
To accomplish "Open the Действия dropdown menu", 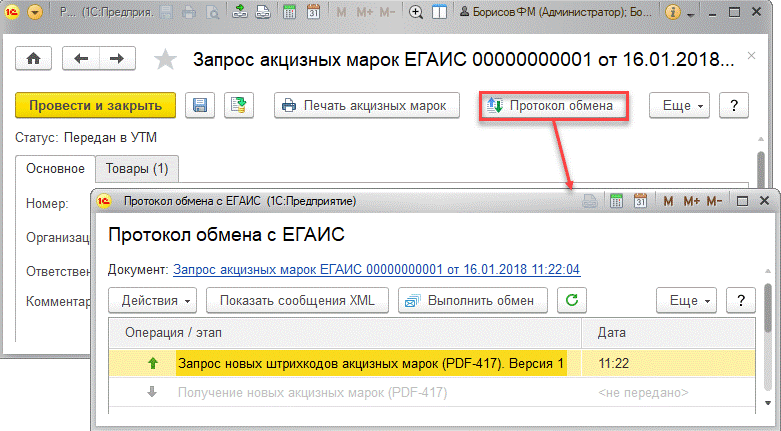I will point(152,300).
